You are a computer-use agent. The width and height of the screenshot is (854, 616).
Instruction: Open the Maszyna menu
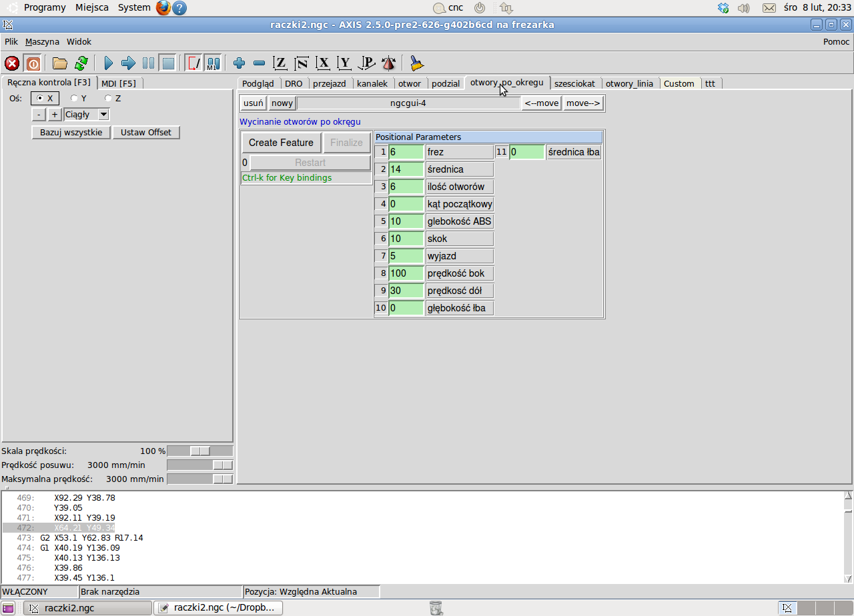pos(42,41)
